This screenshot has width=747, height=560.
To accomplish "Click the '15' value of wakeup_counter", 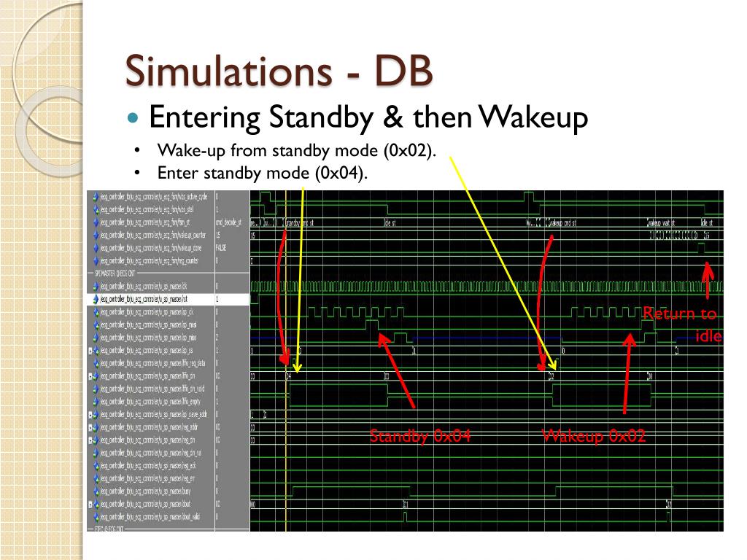I will tap(218, 236).
